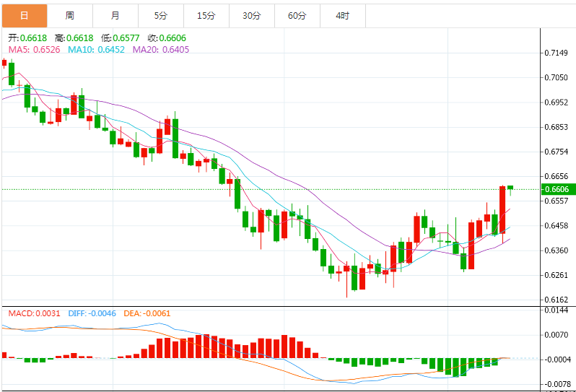Open the 5分 timeframe tab
Image resolution: width=576 pixels, height=392 pixels.
(x=161, y=16)
